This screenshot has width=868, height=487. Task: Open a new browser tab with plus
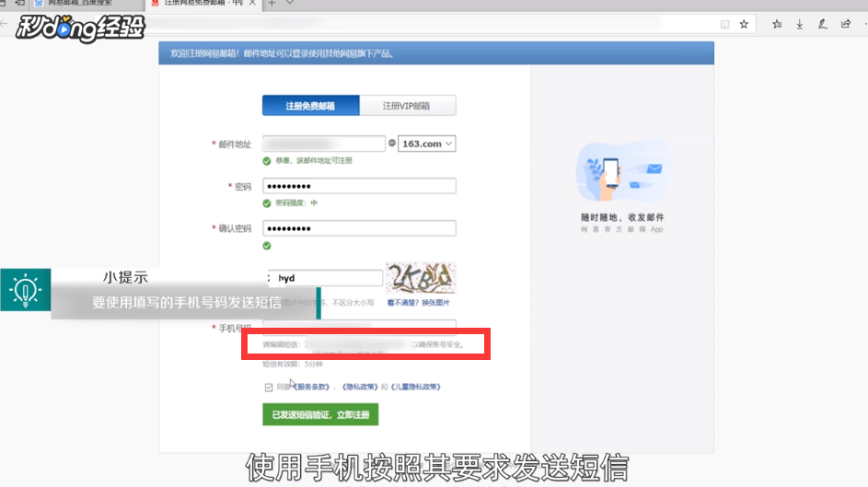click(272, 4)
